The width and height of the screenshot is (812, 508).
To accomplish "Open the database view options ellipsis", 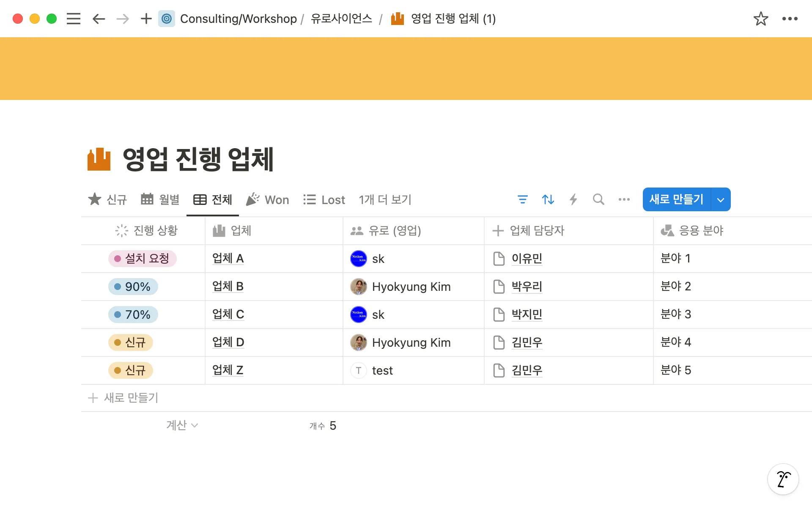I will coord(624,199).
